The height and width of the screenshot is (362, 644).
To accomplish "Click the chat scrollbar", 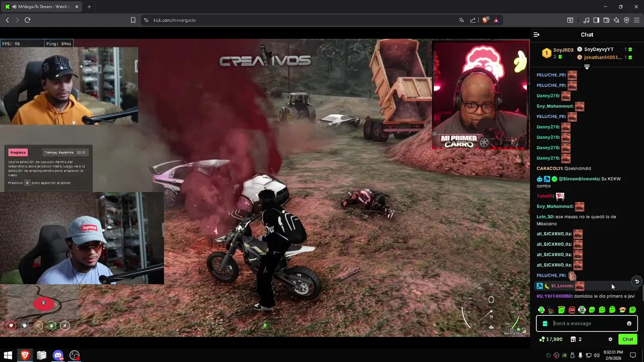I will [642, 292].
